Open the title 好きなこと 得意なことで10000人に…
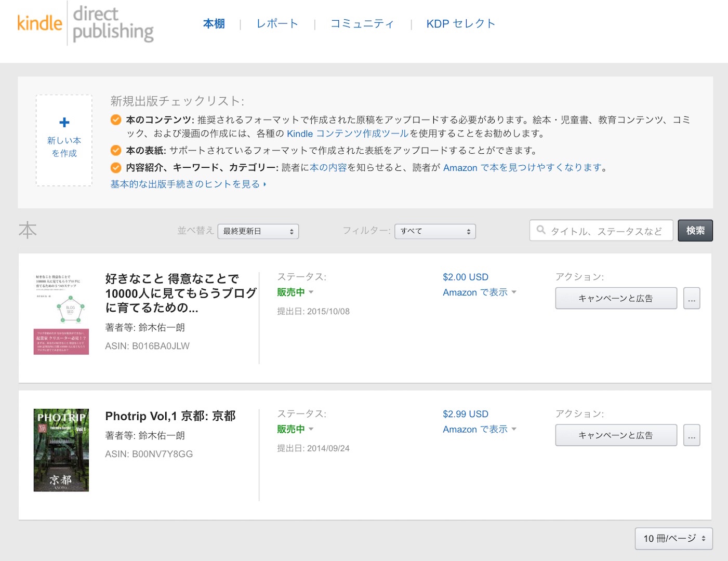This screenshot has height=561, width=728. (x=181, y=293)
